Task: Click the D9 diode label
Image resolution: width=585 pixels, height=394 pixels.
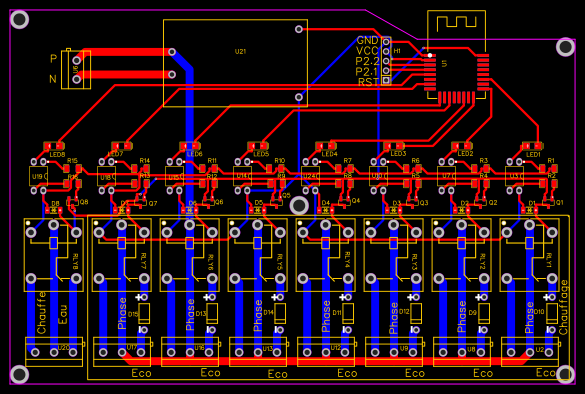Action: [x=473, y=313]
